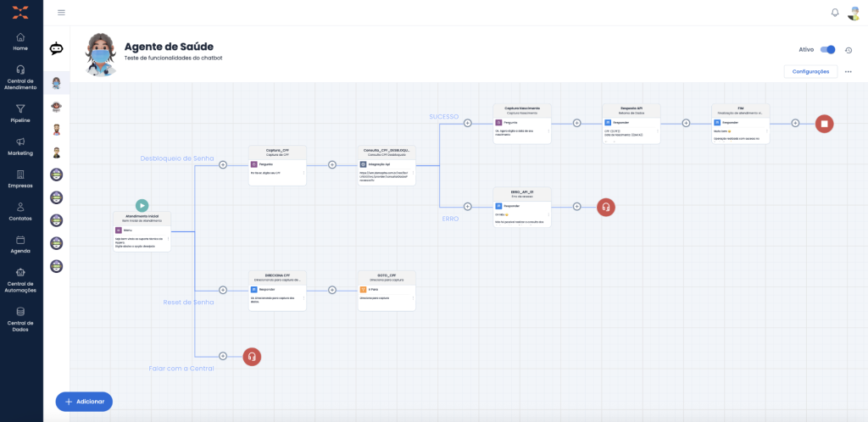Open the user profile avatar menu
This screenshot has height=422, width=868.
click(854, 13)
